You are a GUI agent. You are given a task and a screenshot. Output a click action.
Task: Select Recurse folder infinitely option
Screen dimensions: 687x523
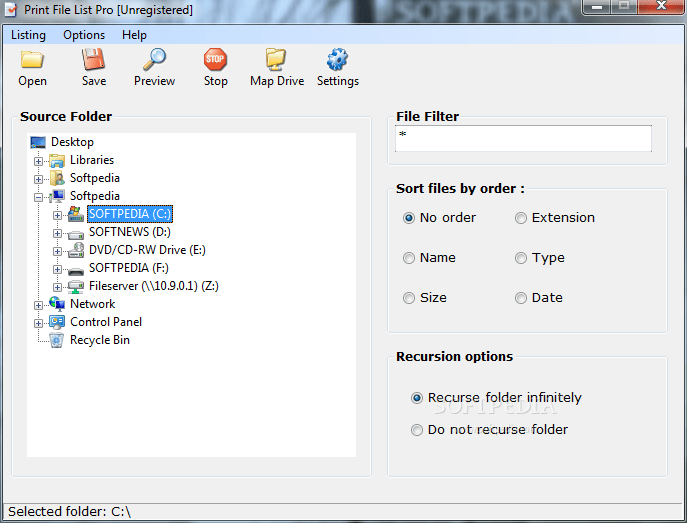click(x=417, y=398)
